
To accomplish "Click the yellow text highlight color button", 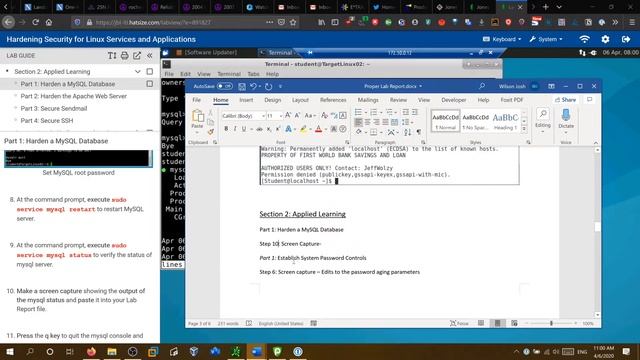I will click(x=303, y=129).
